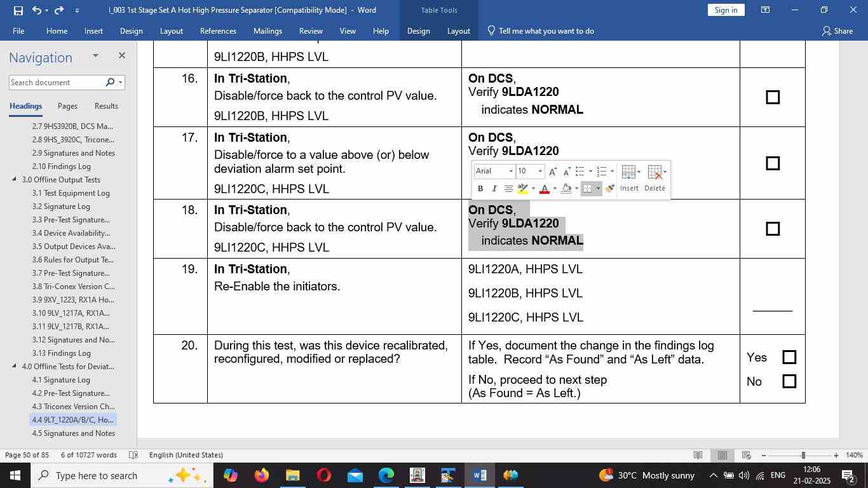This screenshot has height=488, width=868.
Task: Click the Format Painter brush icon
Action: click(609, 189)
